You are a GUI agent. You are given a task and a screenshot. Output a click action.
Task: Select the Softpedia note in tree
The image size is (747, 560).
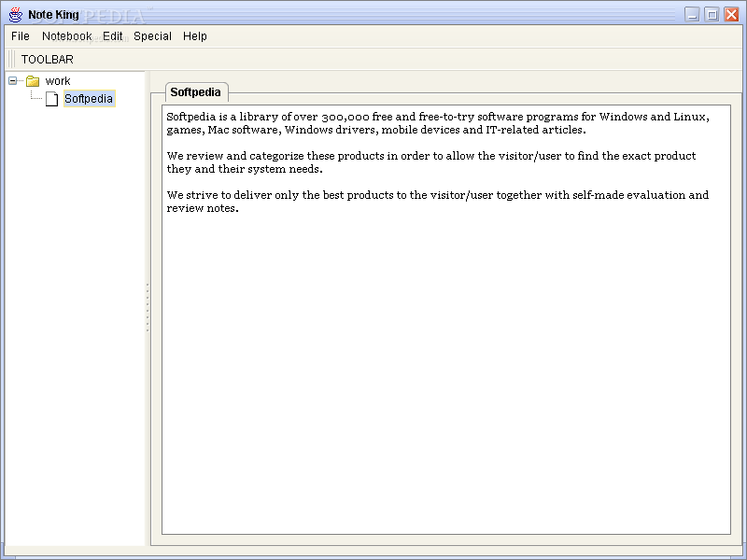click(89, 99)
